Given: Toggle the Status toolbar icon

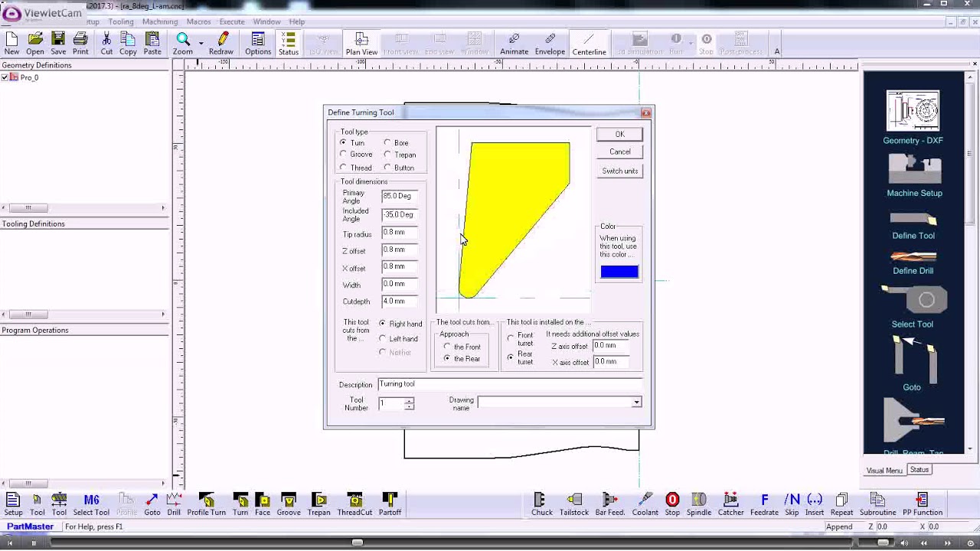Looking at the screenshot, I should click(289, 44).
